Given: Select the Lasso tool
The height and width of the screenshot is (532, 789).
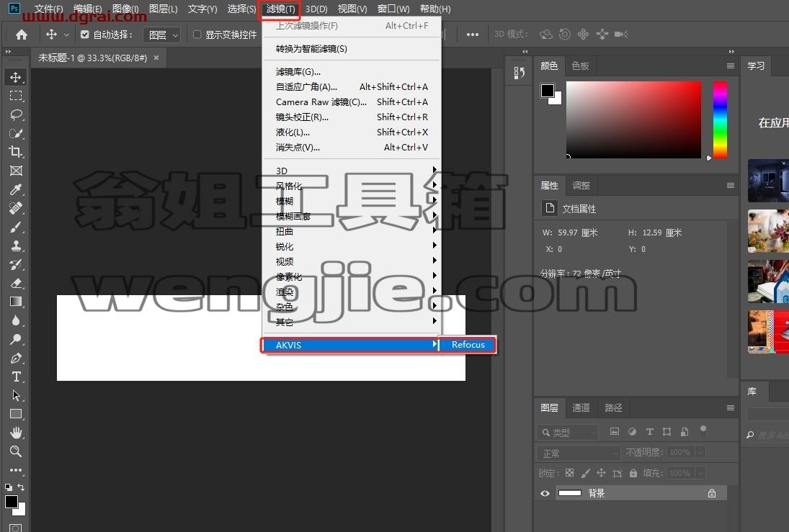Looking at the screenshot, I should tap(16, 114).
